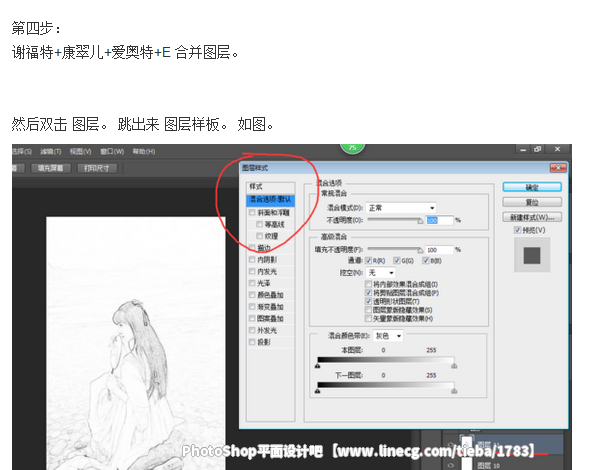Enable the 图案叠加 checkbox
The width and height of the screenshot is (590, 470).
(x=252, y=318)
